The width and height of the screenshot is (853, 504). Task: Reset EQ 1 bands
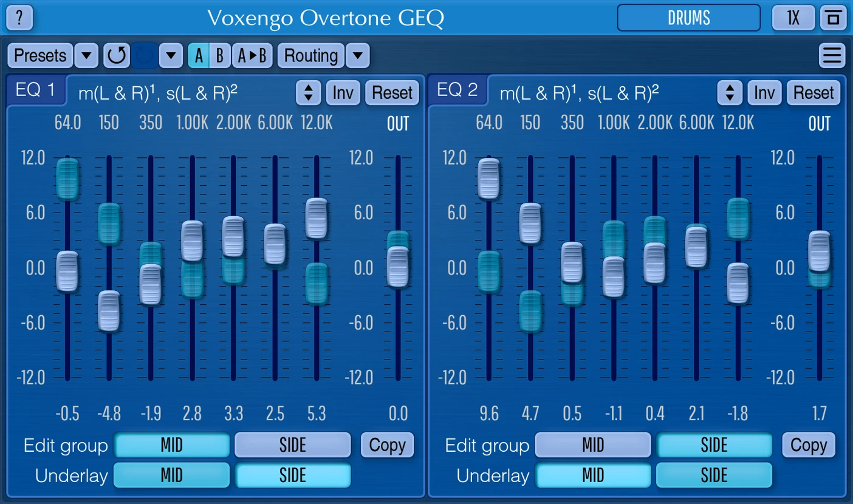pos(392,93)
